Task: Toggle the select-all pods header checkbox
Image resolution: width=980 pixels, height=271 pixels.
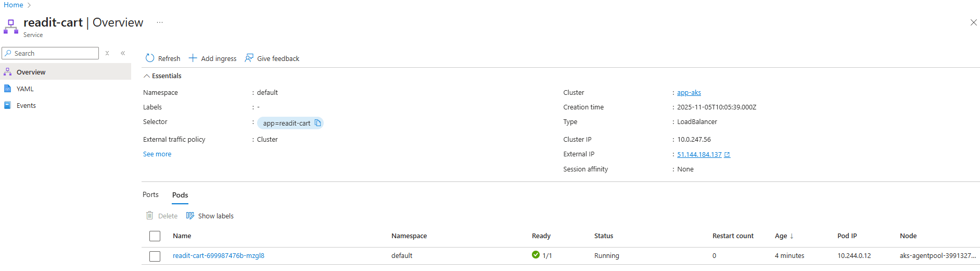Action: [155, 236]
